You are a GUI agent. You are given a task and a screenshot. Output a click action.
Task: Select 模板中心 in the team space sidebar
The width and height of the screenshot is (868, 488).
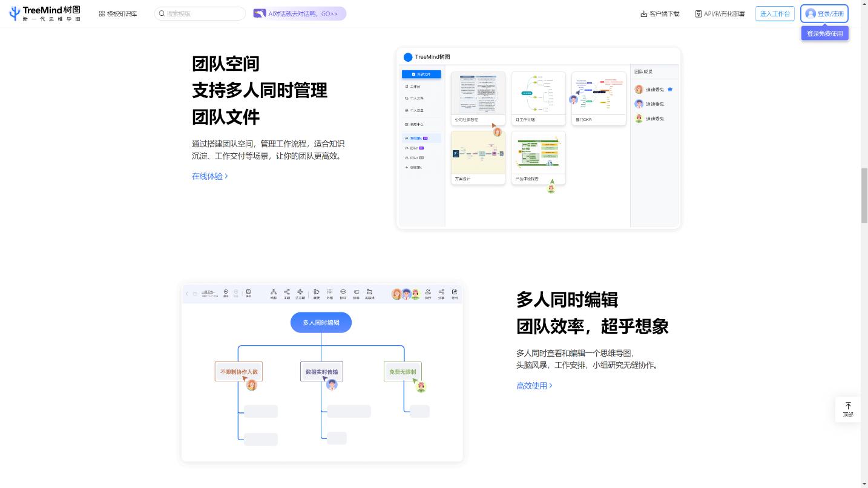[415, 124]
